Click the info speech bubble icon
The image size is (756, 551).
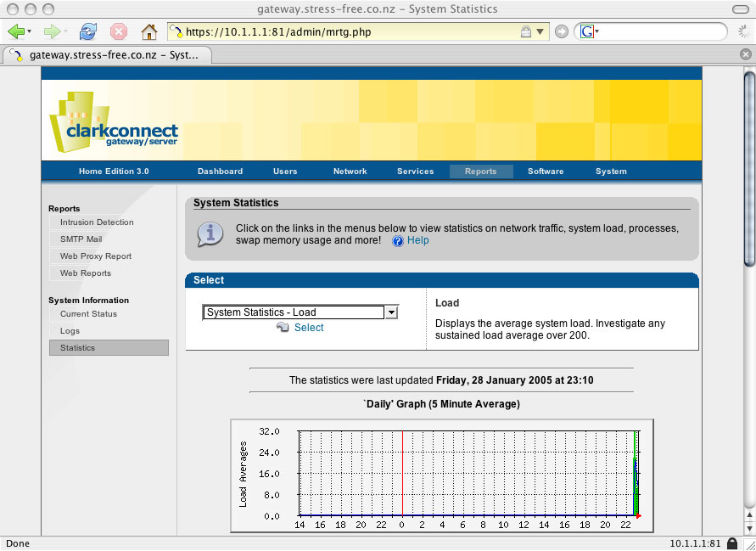click(x=210, y=234)
